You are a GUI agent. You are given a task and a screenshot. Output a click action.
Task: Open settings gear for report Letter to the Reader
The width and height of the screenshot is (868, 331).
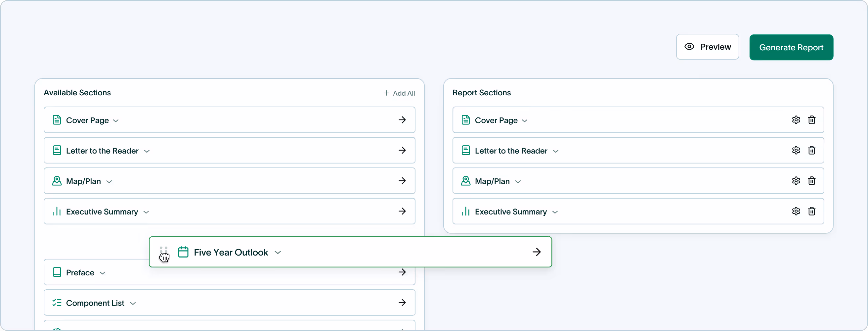(796, 150)
